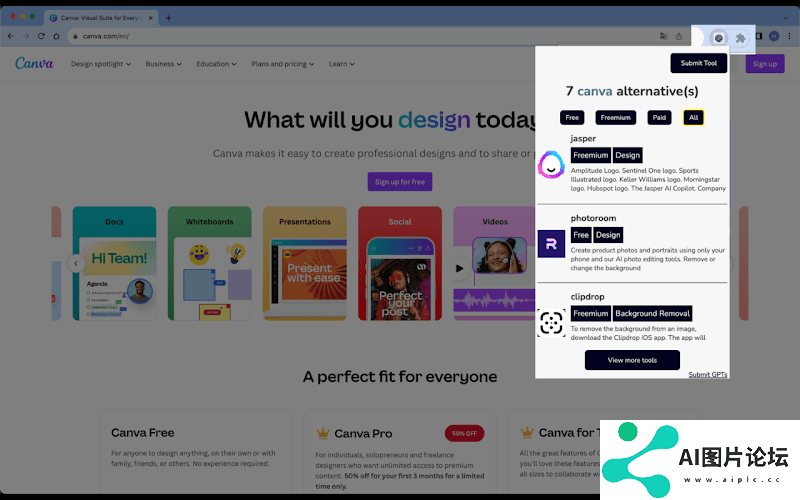This screenshot has width=800, height=500.
Task: Click the Canva Pro crown icon
Action: (x=323, y=434)
